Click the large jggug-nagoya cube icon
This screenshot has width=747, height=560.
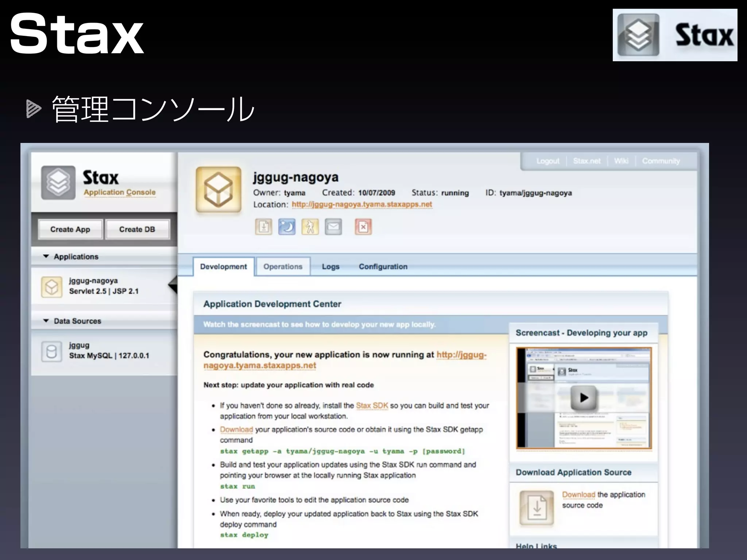[218, 190]
